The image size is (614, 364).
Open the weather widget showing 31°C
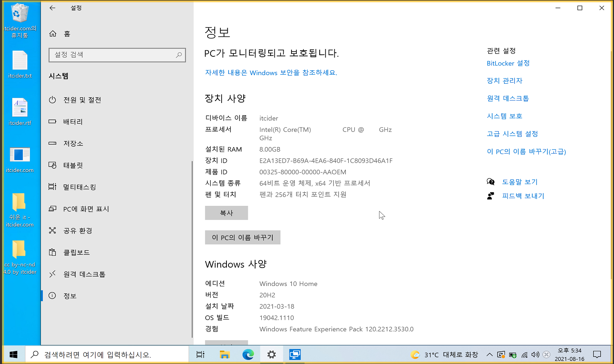click(x=444, y=355)
